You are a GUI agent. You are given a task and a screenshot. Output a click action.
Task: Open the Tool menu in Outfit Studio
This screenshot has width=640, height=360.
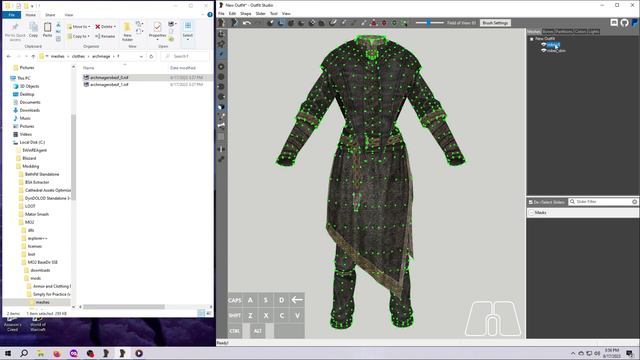click(x=273, y=13)
